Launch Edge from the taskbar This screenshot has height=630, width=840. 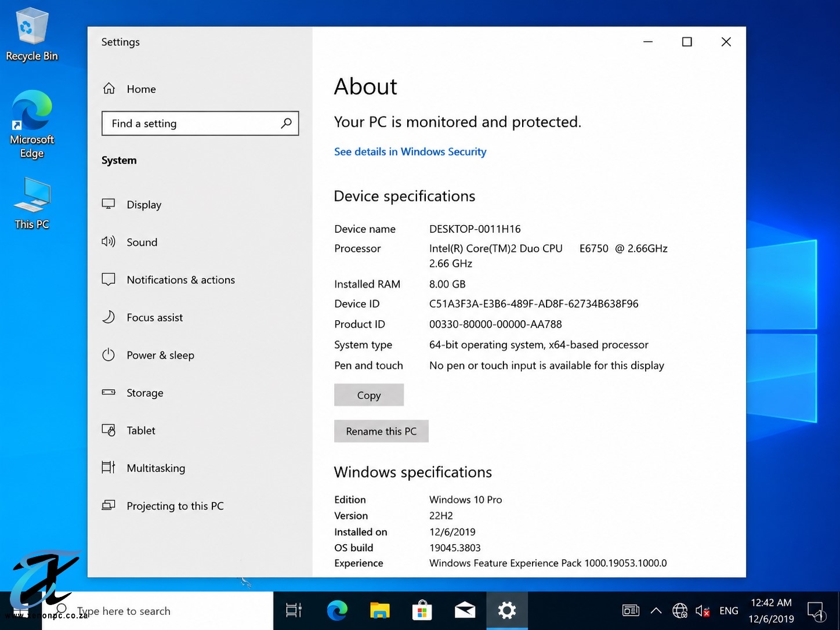337,610
